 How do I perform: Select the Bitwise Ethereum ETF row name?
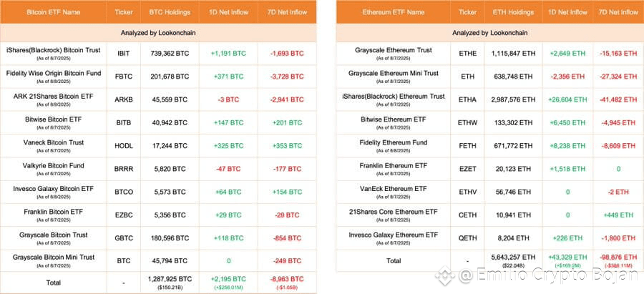click(x=393, y=119)
